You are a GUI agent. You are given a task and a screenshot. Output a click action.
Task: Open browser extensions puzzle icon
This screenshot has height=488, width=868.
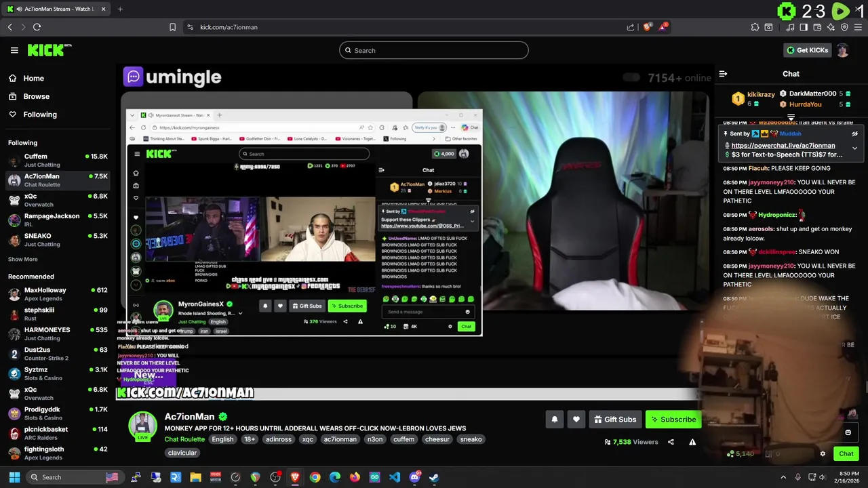point(755,27)
